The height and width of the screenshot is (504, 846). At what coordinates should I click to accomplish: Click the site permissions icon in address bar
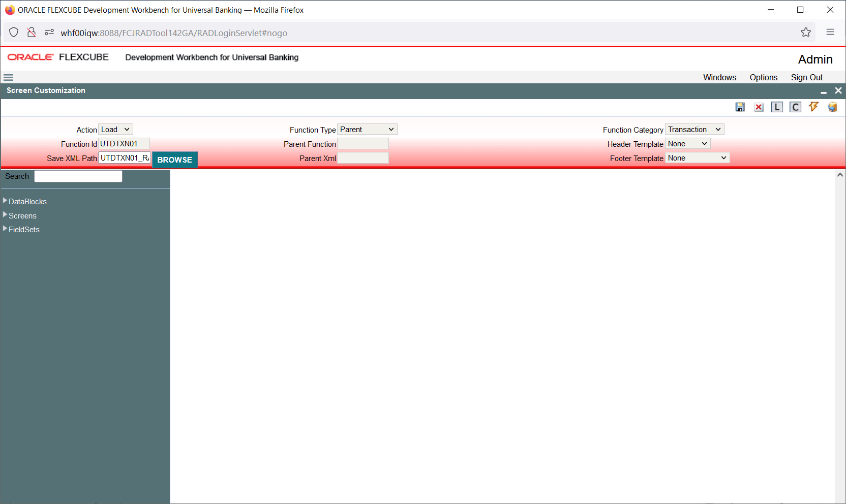pos(49,33)
